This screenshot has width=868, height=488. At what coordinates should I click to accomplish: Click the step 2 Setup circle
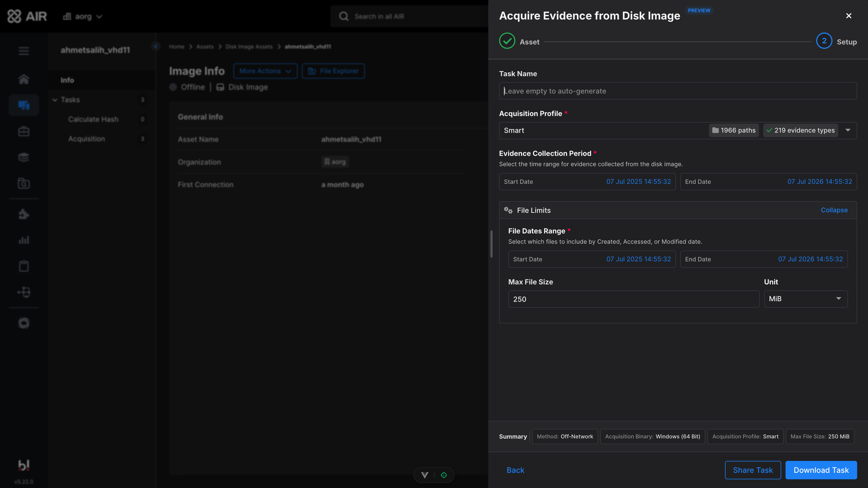click(824, 41)
